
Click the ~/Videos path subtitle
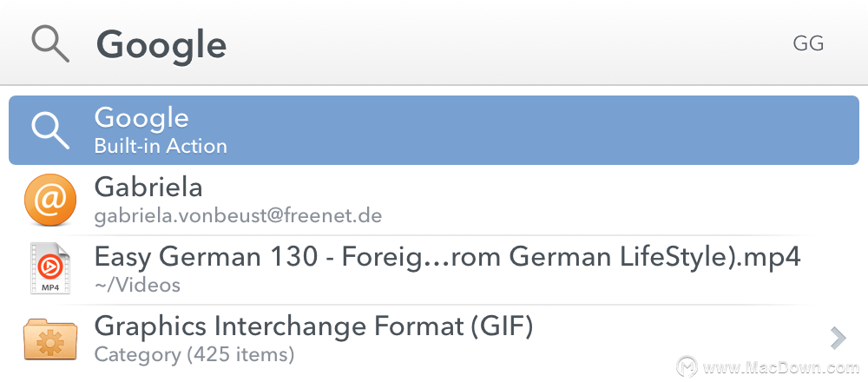pyautogui.click(x=137, y=285)
